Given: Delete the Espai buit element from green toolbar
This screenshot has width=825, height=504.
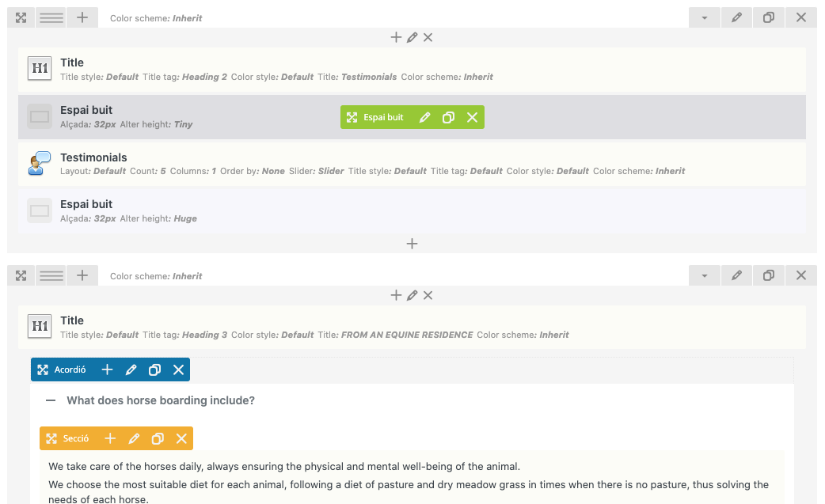Looking at the screenshot, I should click(472, 117).
